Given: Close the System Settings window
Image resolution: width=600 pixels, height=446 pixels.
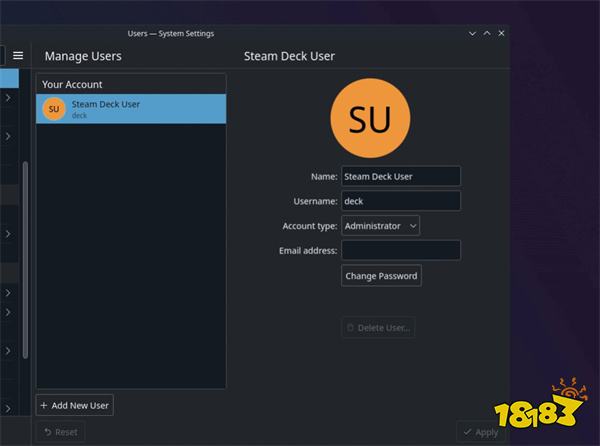Looking at the screenshot, I should 501,33.
